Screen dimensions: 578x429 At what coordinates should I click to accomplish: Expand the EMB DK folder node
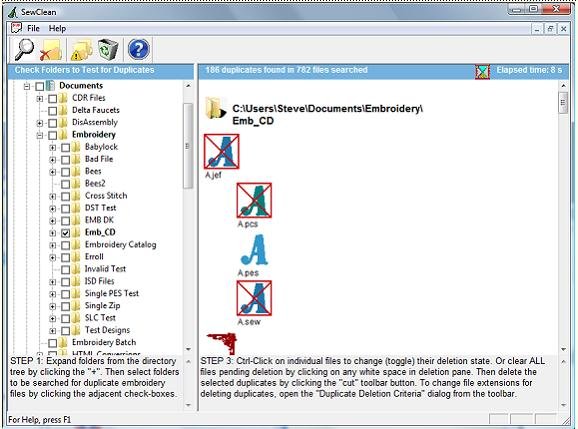pyautogui.click(x=53, y=221)
